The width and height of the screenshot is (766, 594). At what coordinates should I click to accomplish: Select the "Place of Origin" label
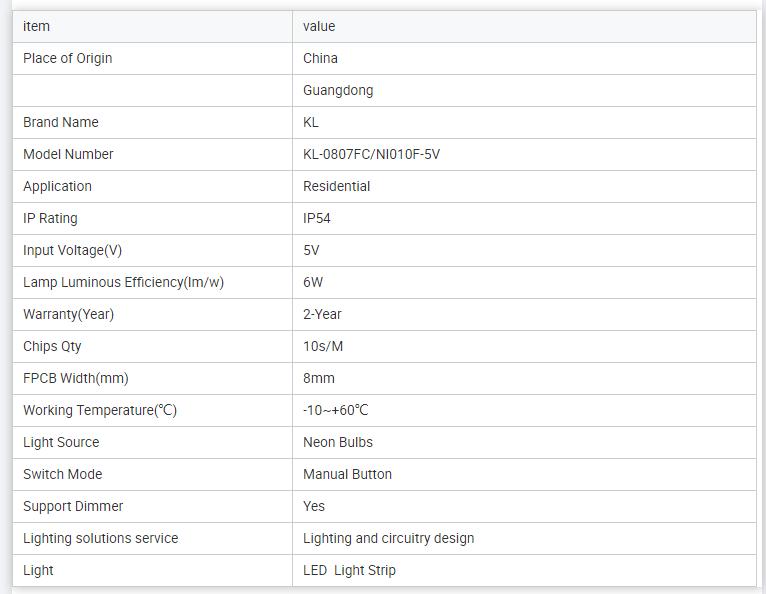coord(68,58)
